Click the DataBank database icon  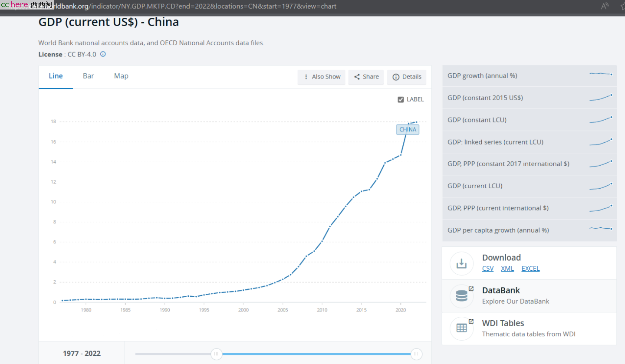coord(462,296)
